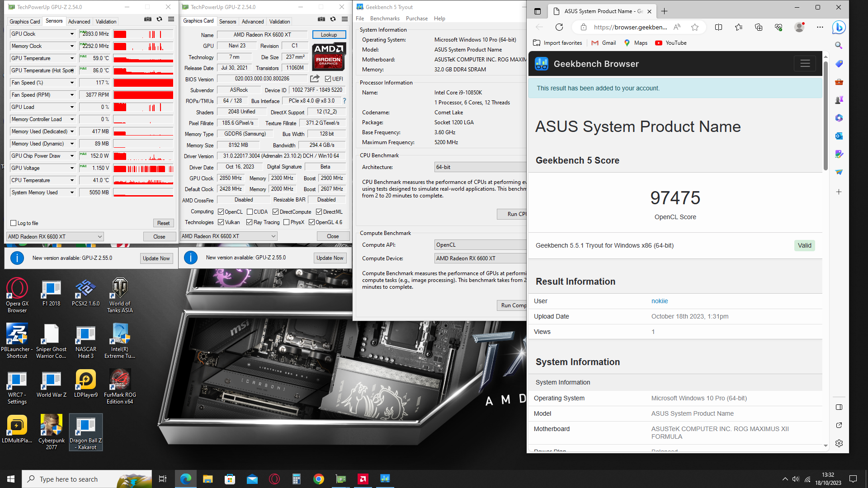This screenshot has width=868, height=488.
Task: Open Edge Collections icon
Action: [759, 27]
